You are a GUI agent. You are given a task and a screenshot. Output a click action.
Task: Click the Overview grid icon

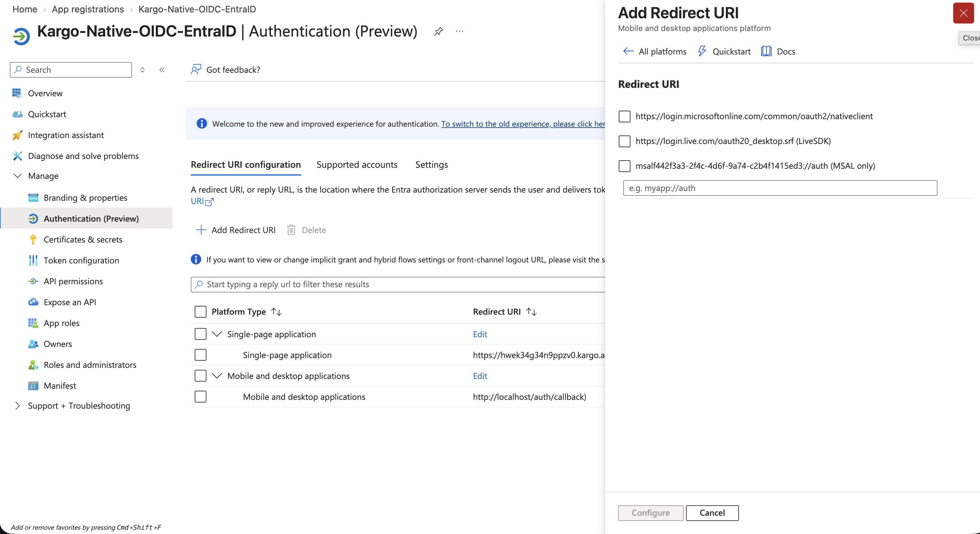pyautogui.click(x=17, y=93)
